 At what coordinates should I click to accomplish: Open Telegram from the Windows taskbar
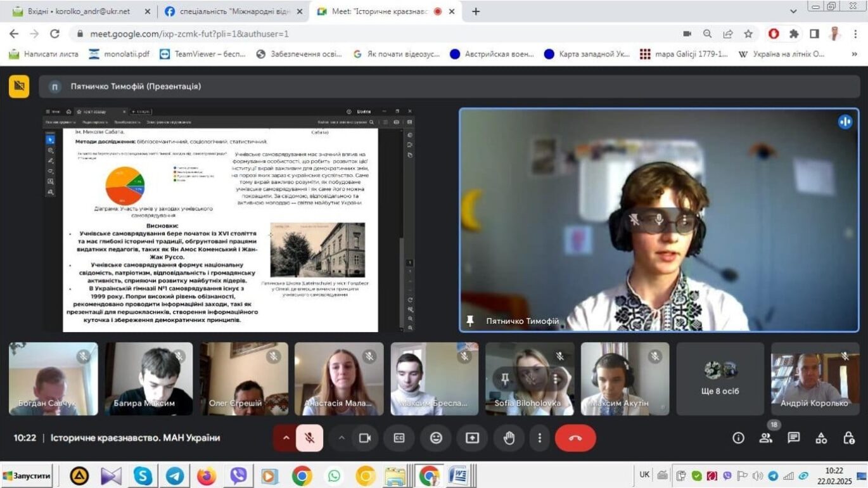(175, 475)
